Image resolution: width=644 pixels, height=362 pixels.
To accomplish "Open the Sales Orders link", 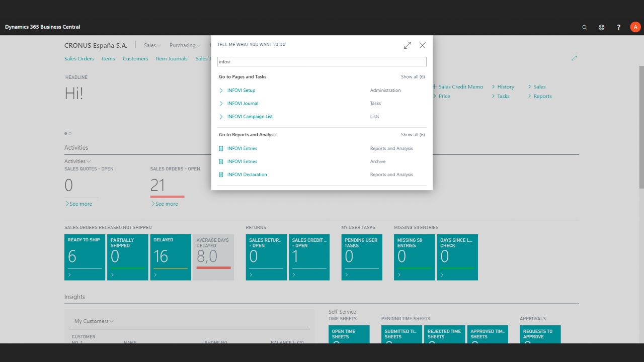I will click(79, 59).
